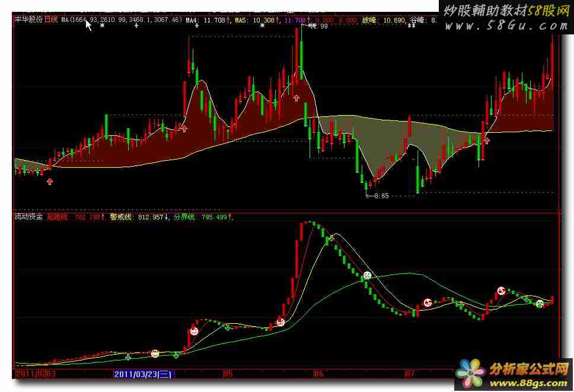Click the plus marker under the MA4 label

click(x=197, y=26)
